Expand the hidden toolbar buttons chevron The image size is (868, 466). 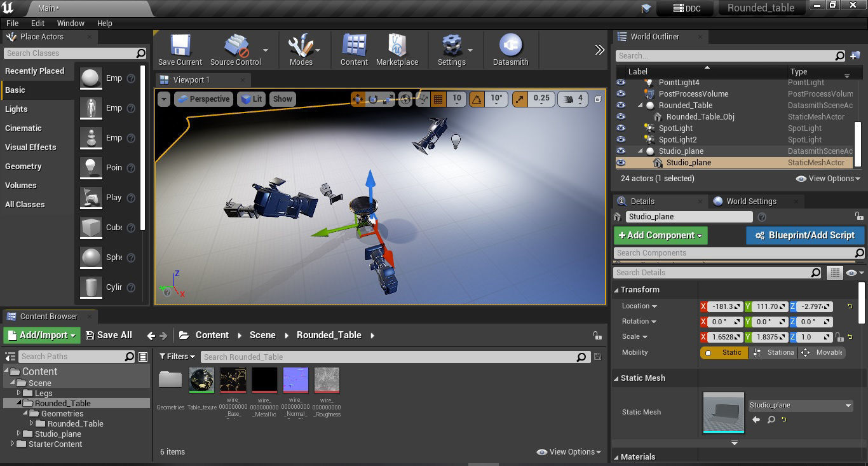point(599,50)
